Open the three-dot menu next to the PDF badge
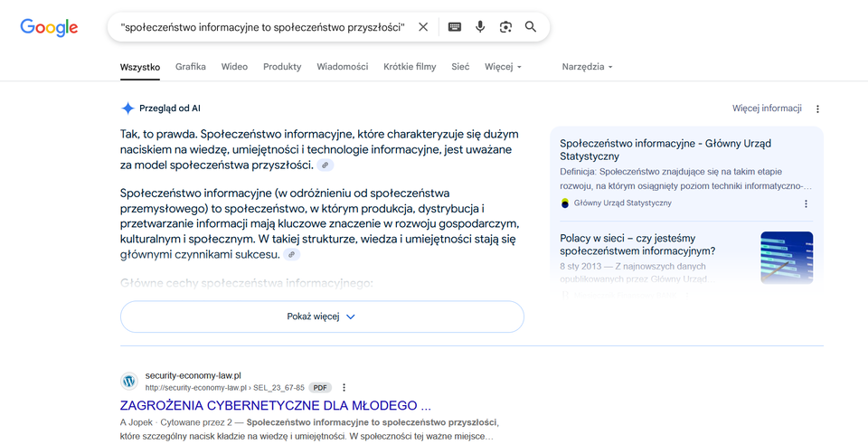Screen dimensions: 868x444 pyautogui.click(x=344, y=388)
